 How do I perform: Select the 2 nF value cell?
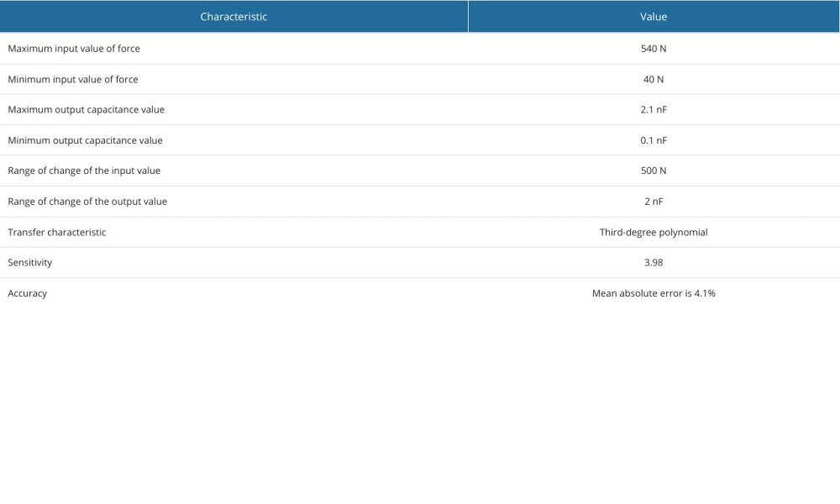pyautogui.click(x=654, y=202)
